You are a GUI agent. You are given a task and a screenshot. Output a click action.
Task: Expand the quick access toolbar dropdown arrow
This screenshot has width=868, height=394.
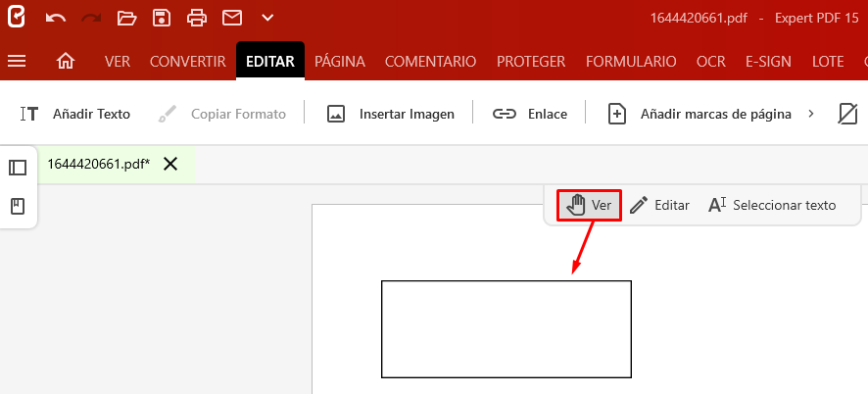[267, 18]
